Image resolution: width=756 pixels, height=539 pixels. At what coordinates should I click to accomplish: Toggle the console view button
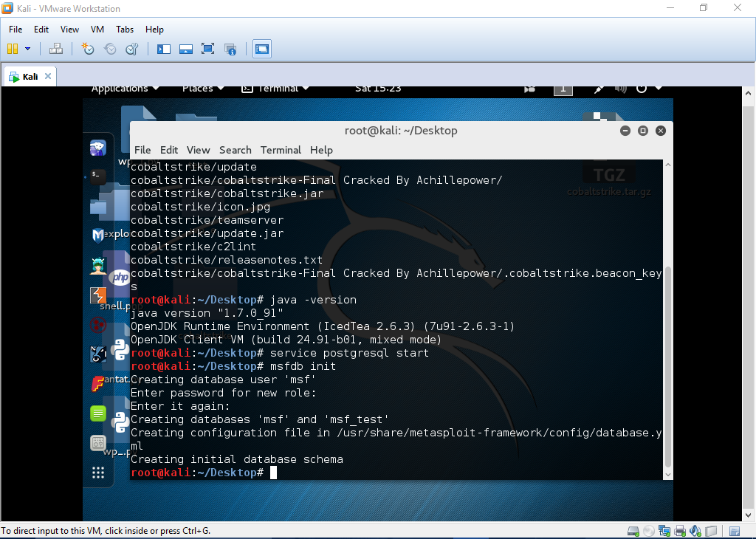point(262,49)
